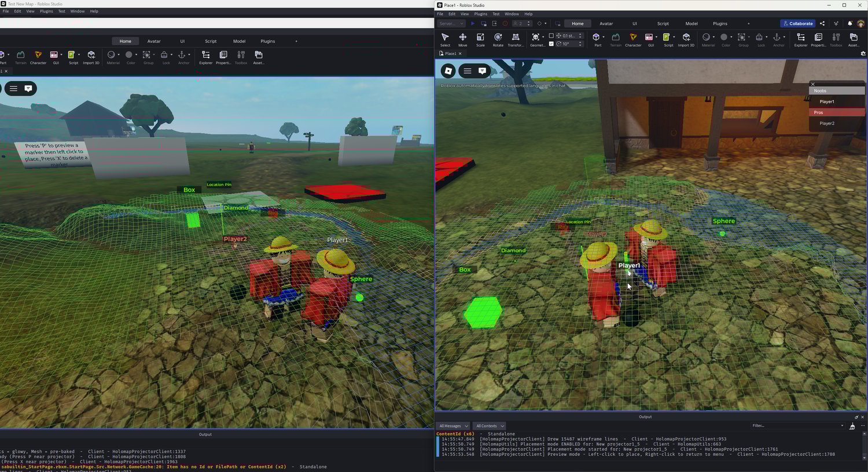Open Properties in Test New Map window

pos(223,57)
